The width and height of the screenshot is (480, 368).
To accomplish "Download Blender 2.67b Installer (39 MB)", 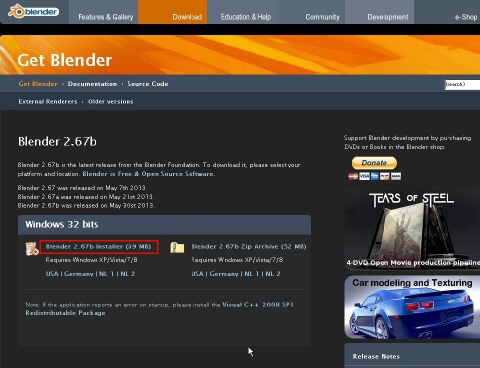I will (98, 247).
